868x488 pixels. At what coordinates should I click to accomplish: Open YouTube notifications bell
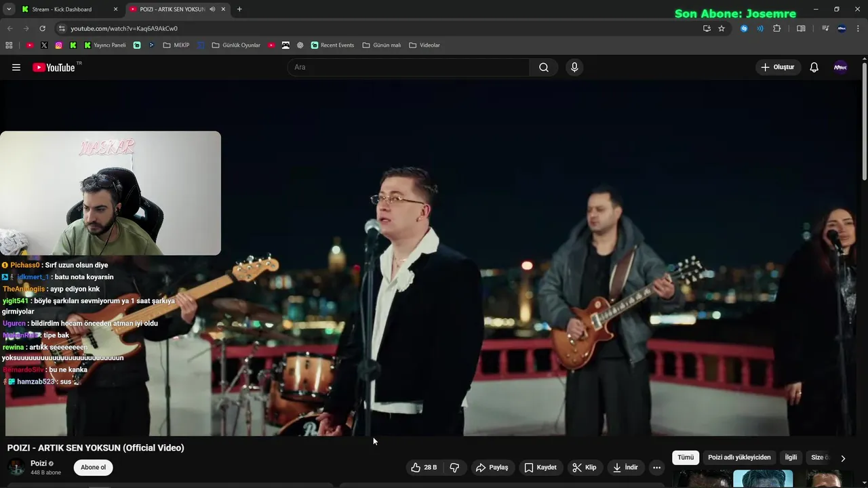(814, 67)
